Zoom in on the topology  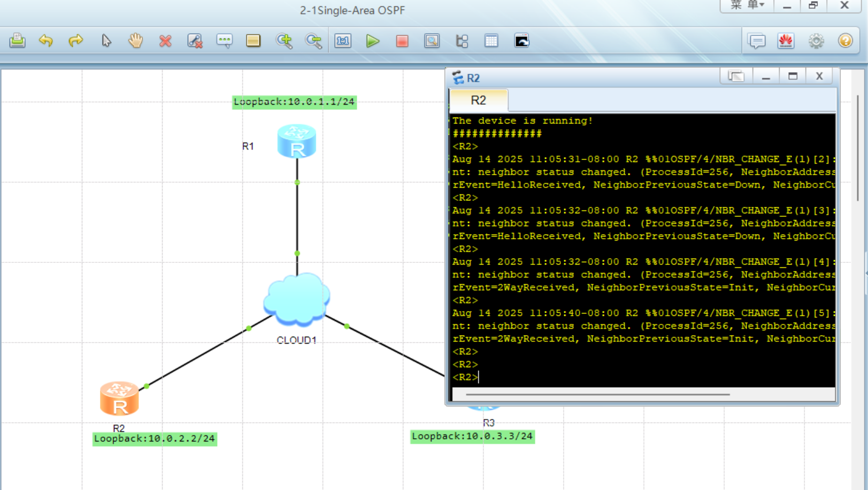point(284,41)
